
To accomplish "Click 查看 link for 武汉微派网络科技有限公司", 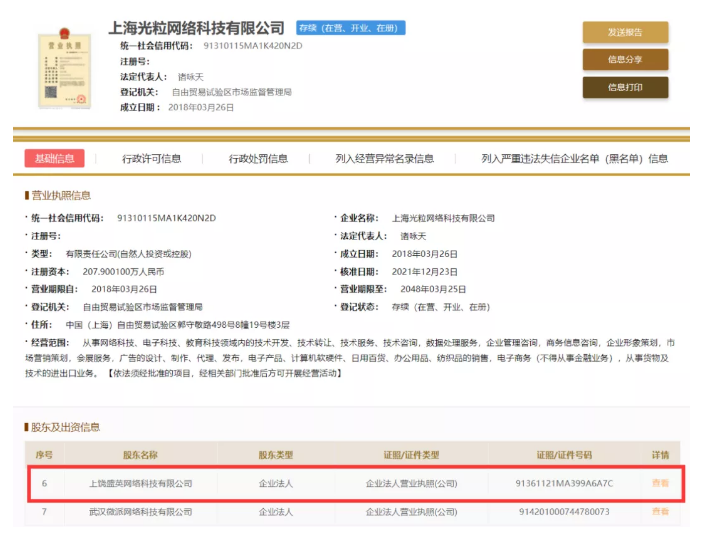I will [x=660, y=512].
